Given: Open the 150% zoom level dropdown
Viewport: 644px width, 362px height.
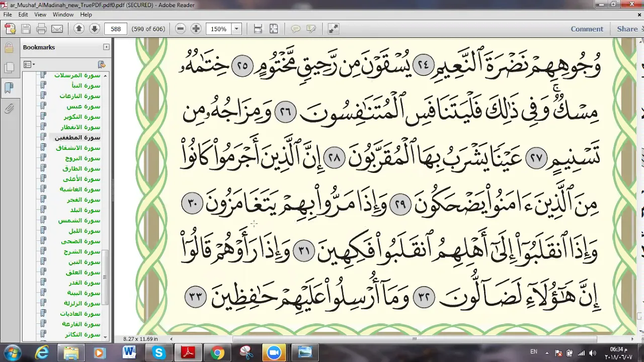Looking at the screenshot, I should tap(236, 29).
